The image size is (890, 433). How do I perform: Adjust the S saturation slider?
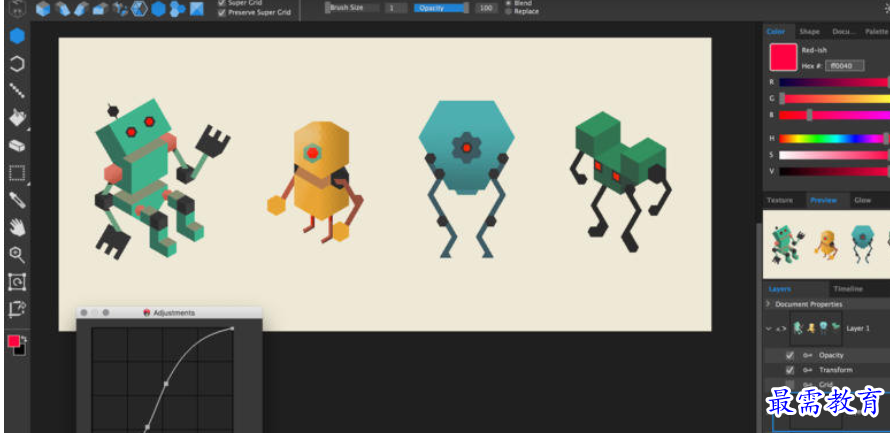[833, 155]
